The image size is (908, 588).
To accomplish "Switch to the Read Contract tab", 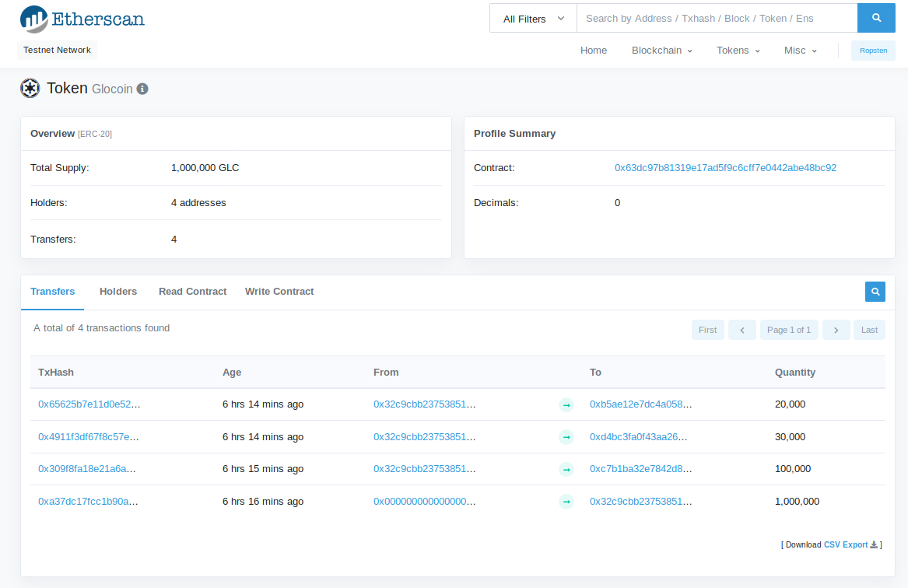I will click(x=192, y=292).
